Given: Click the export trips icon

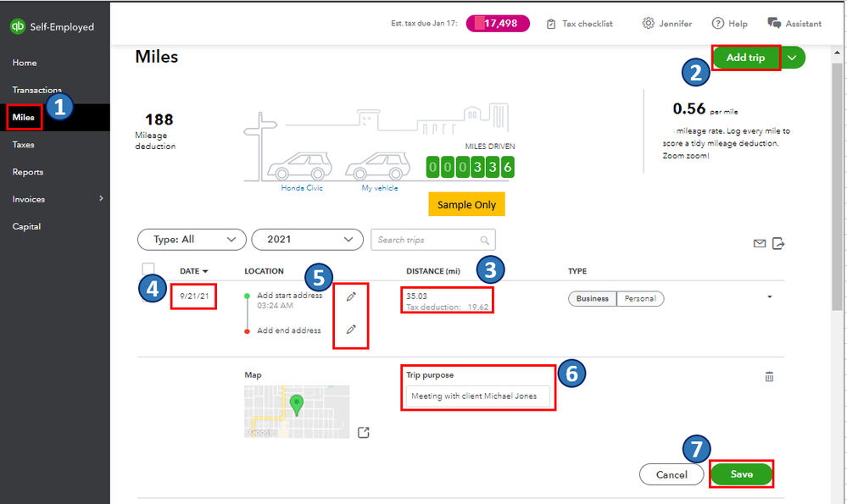Looking at the screenshot, I should pyautogui.click(x=777, y=243).
